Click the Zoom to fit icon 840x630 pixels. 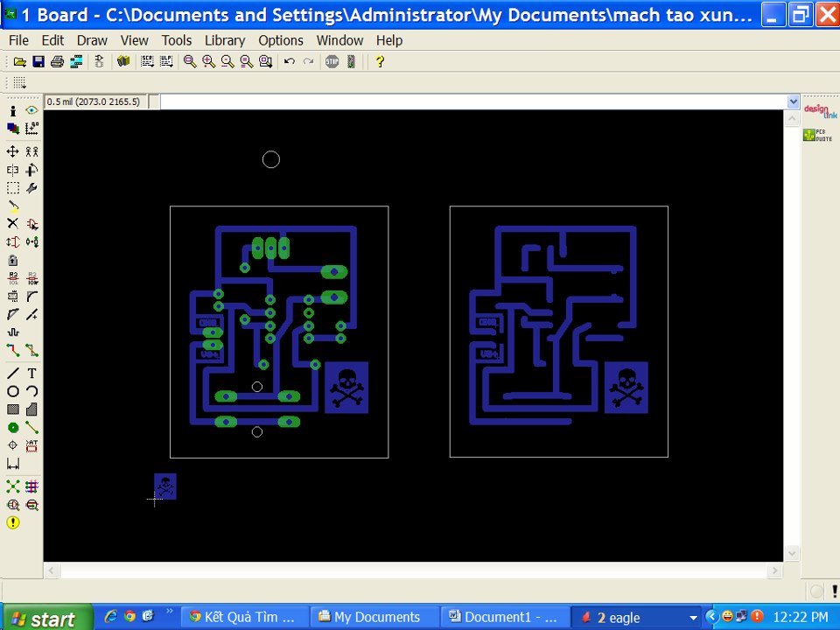[190, 61]
